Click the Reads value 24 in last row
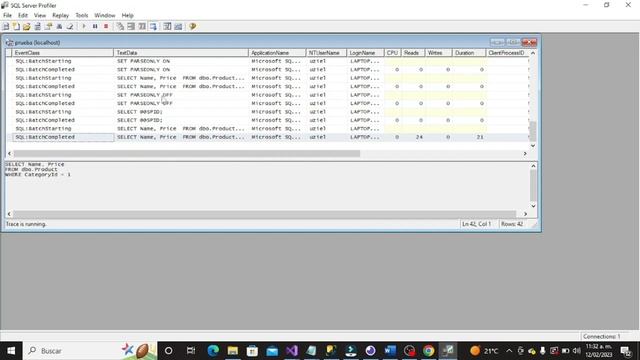This screenshot has height=360, width=640. [419, 137]
